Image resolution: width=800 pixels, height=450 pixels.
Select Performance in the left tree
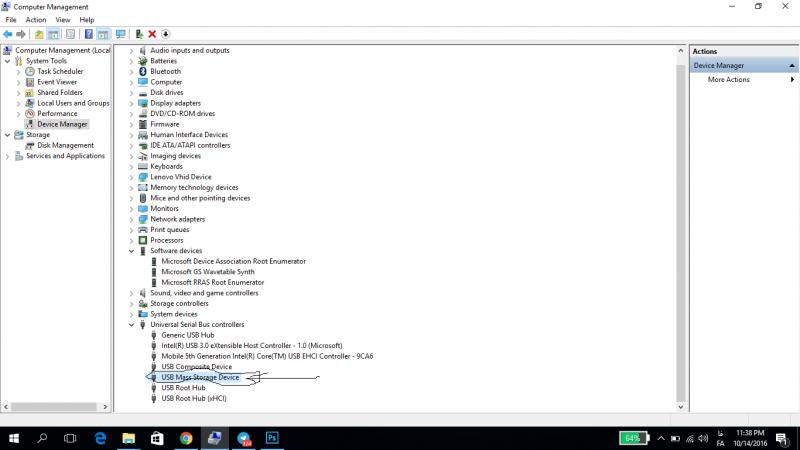[57, 114]
